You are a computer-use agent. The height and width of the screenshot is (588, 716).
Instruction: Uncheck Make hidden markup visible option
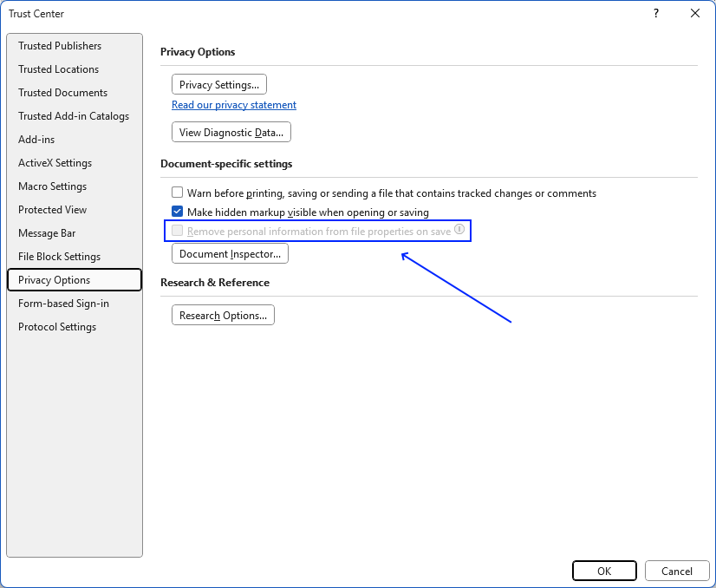177,211
